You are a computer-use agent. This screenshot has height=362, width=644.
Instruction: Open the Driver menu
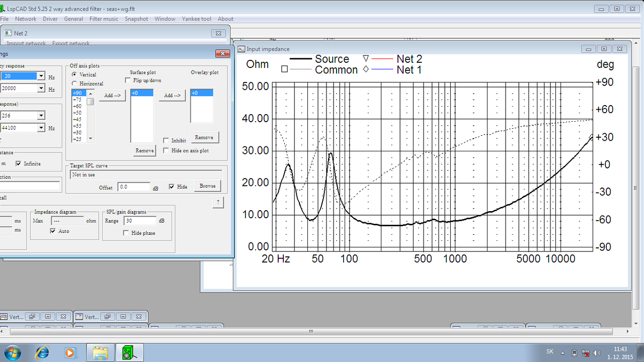[50, 19]
